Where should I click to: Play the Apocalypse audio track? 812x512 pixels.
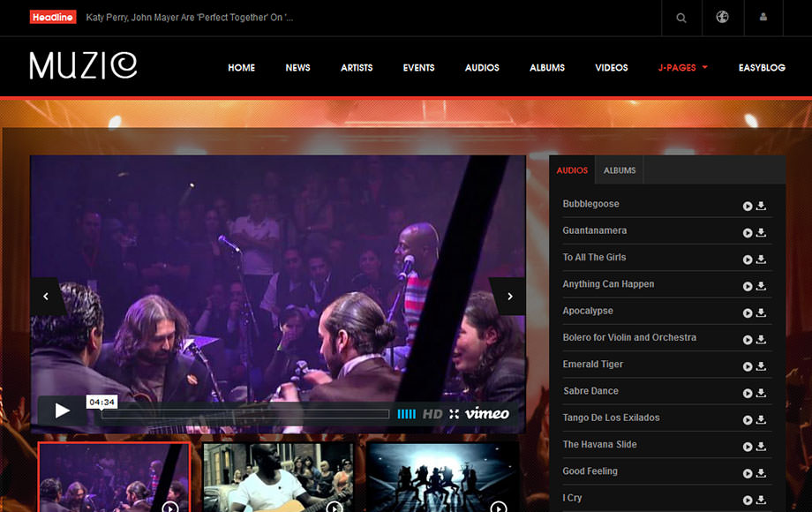pos(748,312)
